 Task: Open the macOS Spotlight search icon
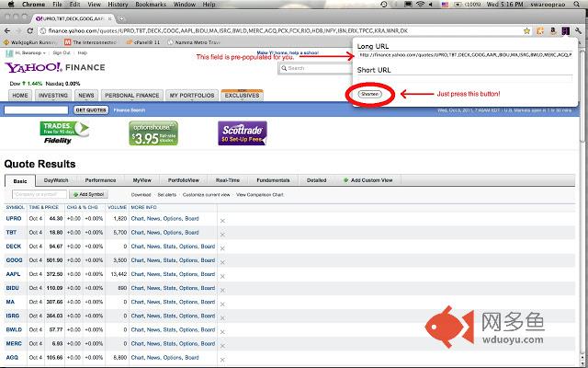coord(576,5)
